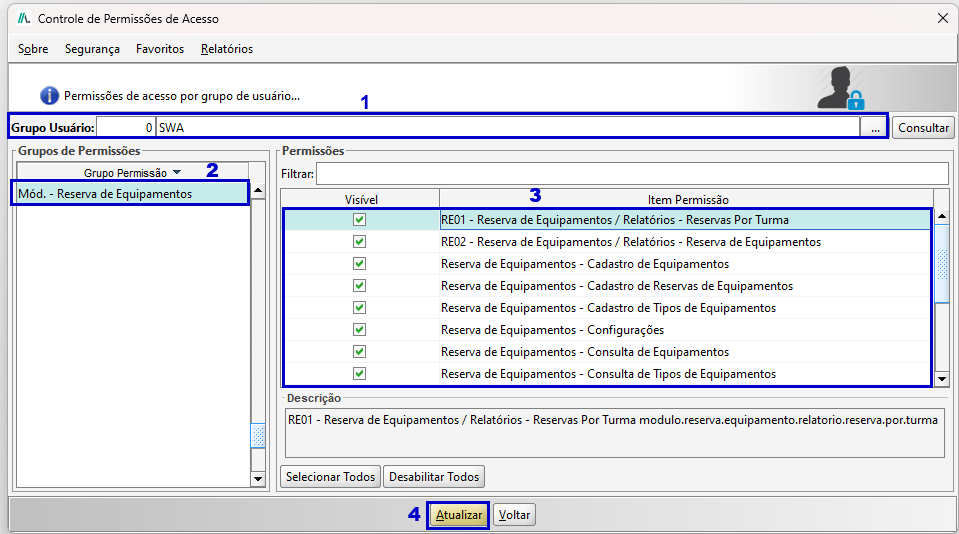Click Desabilitar Todos button

(434, 477)
